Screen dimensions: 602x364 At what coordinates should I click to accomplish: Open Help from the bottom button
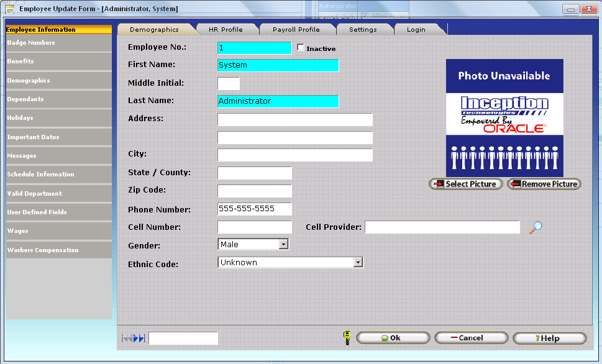(549, 338)
